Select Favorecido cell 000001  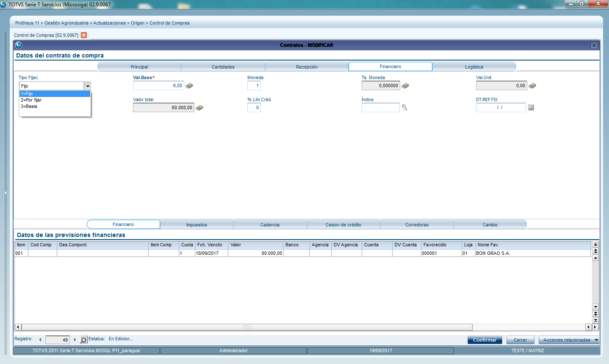click(441, 253)
